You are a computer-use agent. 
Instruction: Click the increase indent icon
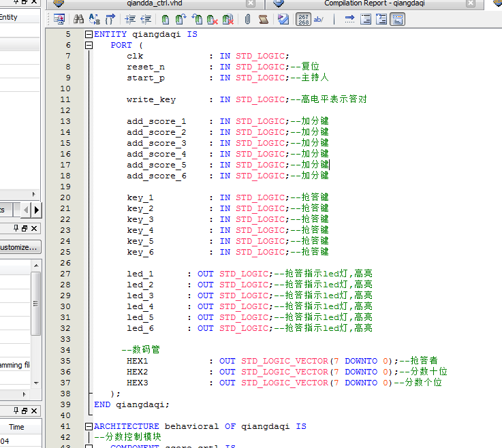(x=130, y=20)
